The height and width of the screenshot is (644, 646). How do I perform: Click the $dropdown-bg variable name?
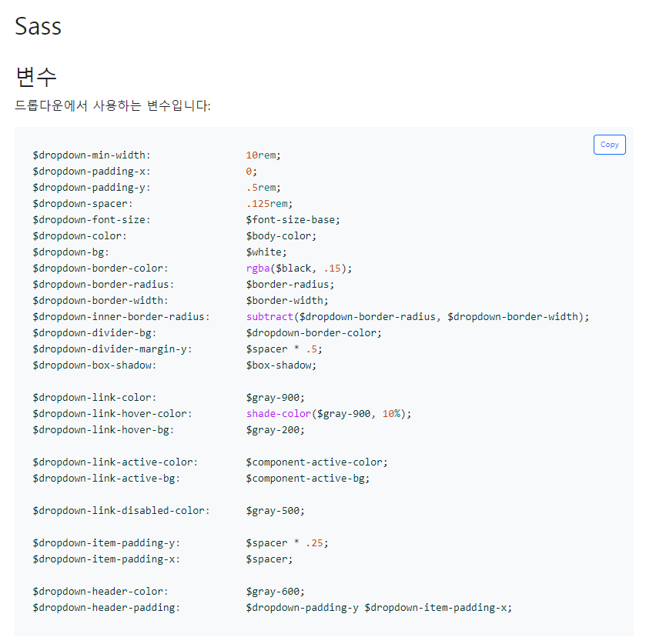point(70,252)
